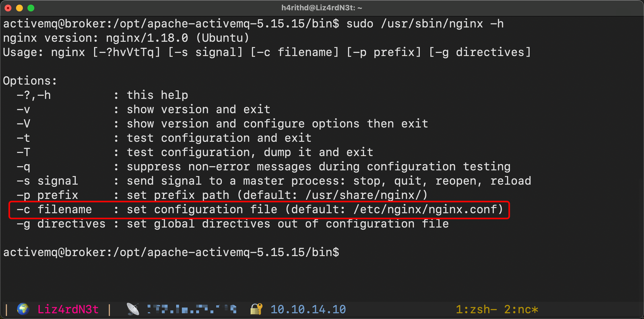The height and width of the screenshot is (319, 644).
Task: Switch to tmux window 1:zsh
Action: point(476,309)
